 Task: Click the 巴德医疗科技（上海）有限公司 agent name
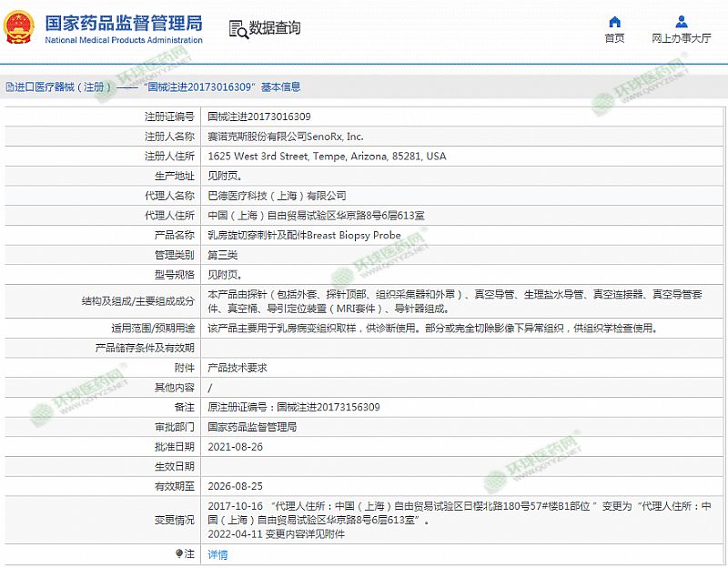(277, 196)
